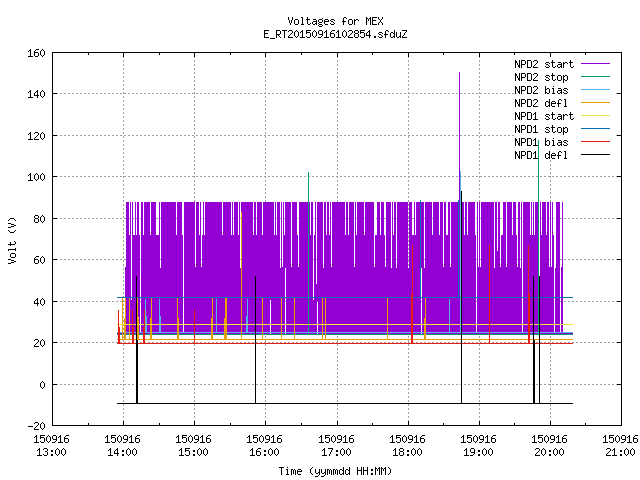The width and height of the screenshot is (640, 480).
Task: Select the NPD1 defl legend label
Action: click(x=541, y=155)
